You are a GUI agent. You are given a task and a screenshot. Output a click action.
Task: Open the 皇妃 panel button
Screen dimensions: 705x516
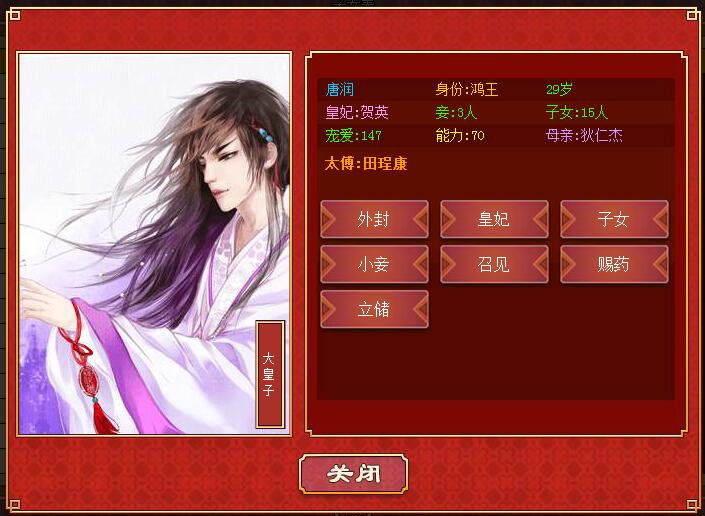tap(494, 219)
